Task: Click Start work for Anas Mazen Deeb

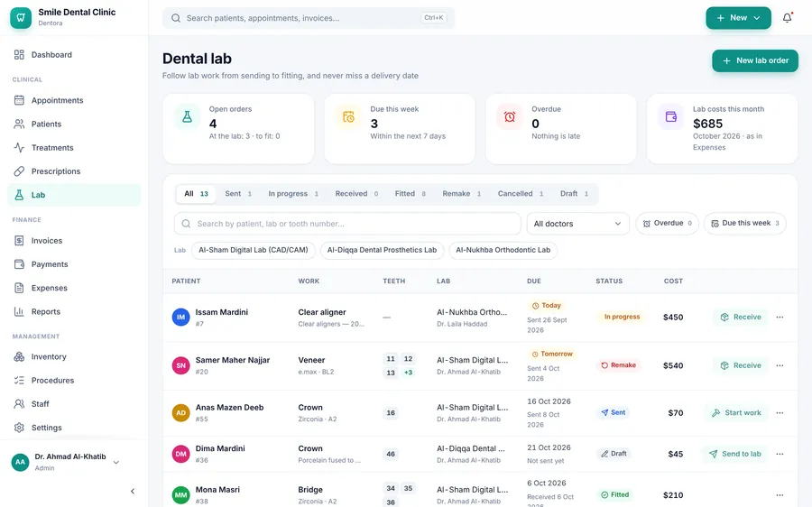Action: [x=736, y=413]
